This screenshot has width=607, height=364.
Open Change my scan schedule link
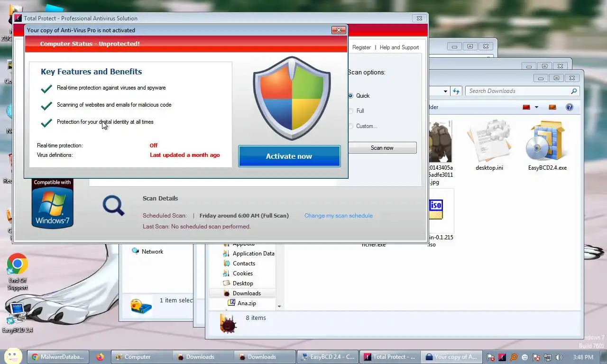[x=339, y=216]
